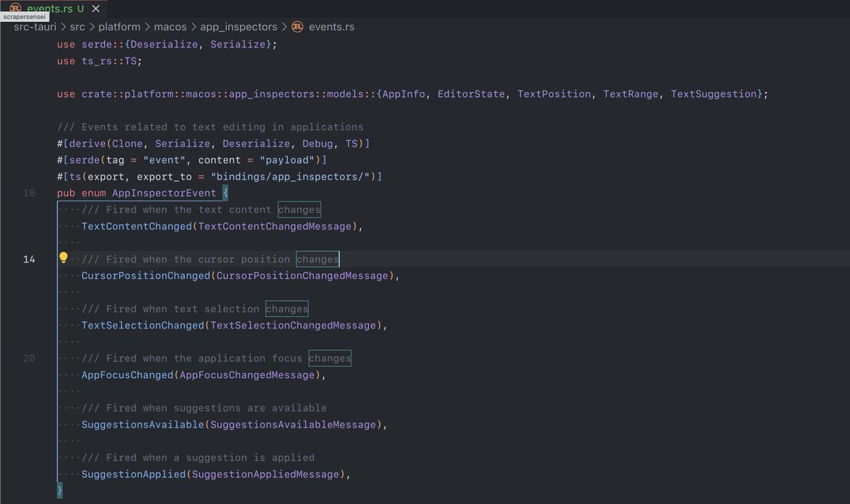The height and width of the screenshot is (504, 850).
Task: Click SuggestionAppliedMessage type
Action: 266,474
